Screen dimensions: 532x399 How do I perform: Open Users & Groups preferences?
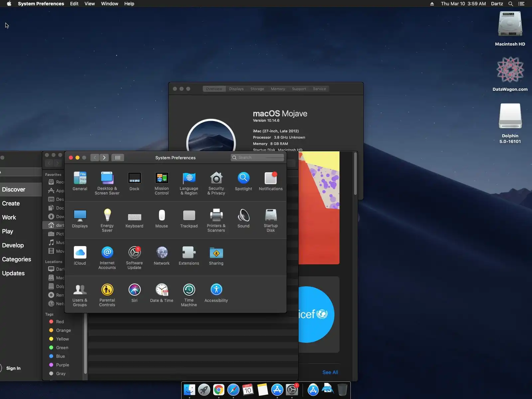[x=80, y=295]
